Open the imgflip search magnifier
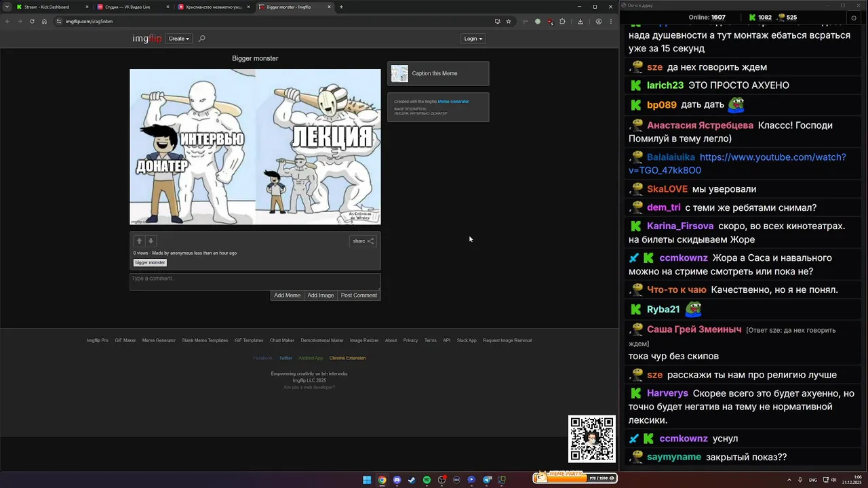 (x=201, y=39)
